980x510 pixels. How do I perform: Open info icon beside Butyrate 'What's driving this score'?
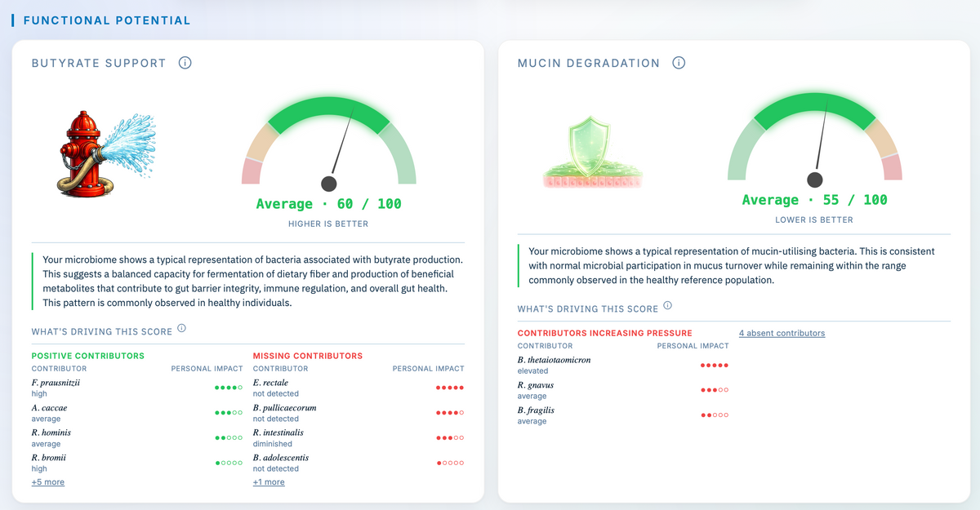coord(182,328)
